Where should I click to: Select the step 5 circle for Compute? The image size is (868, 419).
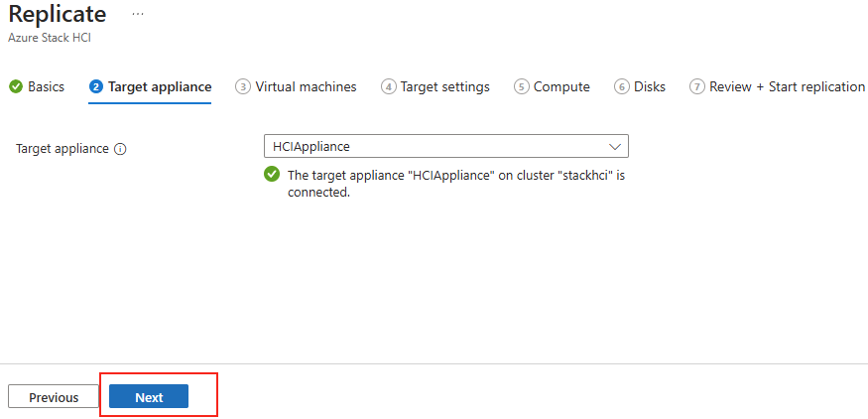[522, 87]
